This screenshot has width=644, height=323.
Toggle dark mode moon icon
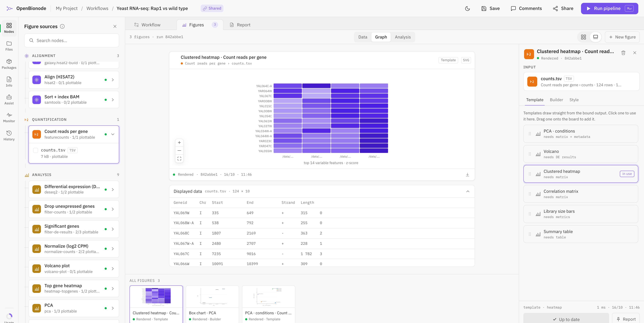[x=467, y=9]
